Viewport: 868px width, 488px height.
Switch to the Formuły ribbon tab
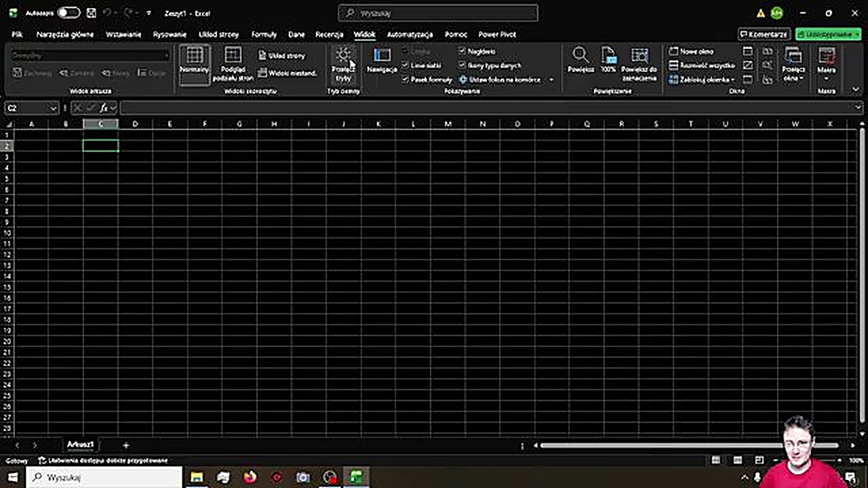[264, 35]
